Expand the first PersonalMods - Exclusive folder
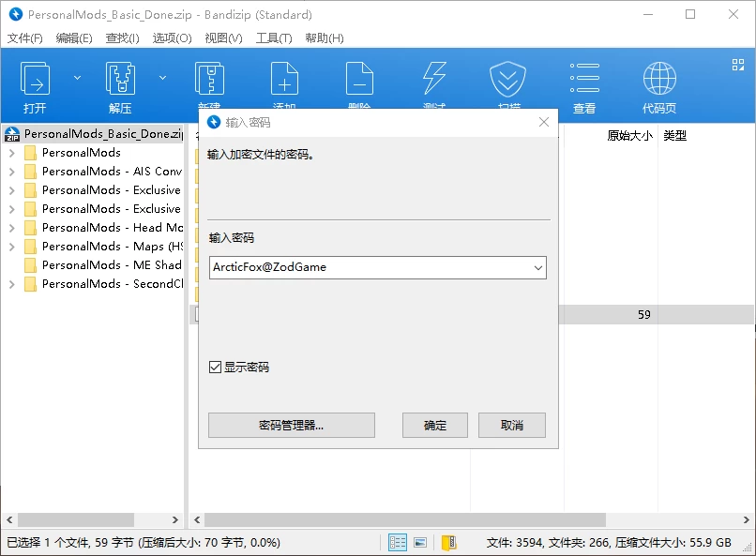Image resolution: width=756 pixels, height=556 pixels. click(x=12, y=190)
